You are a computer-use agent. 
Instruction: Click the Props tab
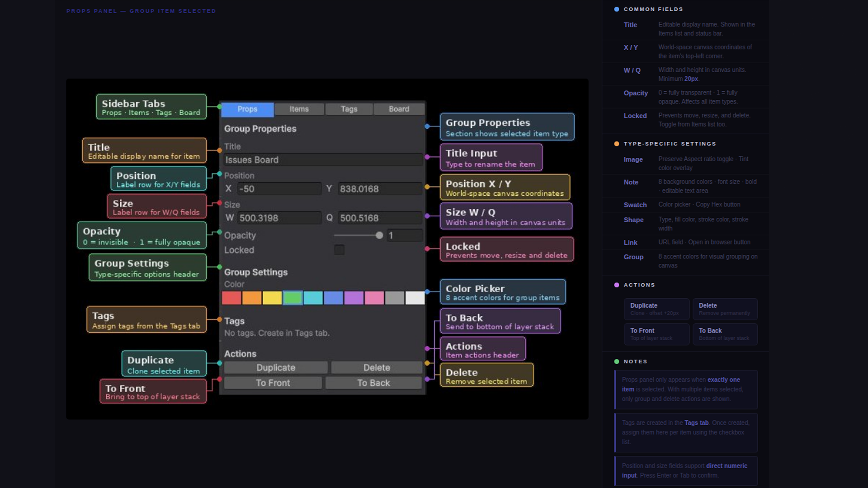(247, 109)
